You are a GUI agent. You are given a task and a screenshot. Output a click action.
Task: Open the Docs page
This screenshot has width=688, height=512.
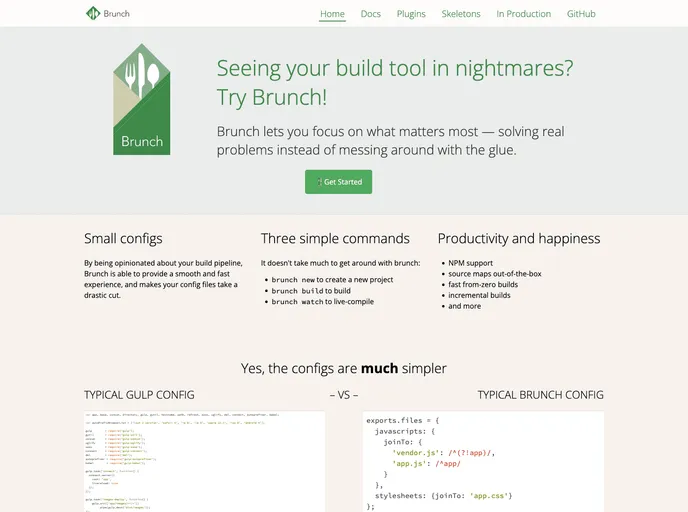(371, 14)
